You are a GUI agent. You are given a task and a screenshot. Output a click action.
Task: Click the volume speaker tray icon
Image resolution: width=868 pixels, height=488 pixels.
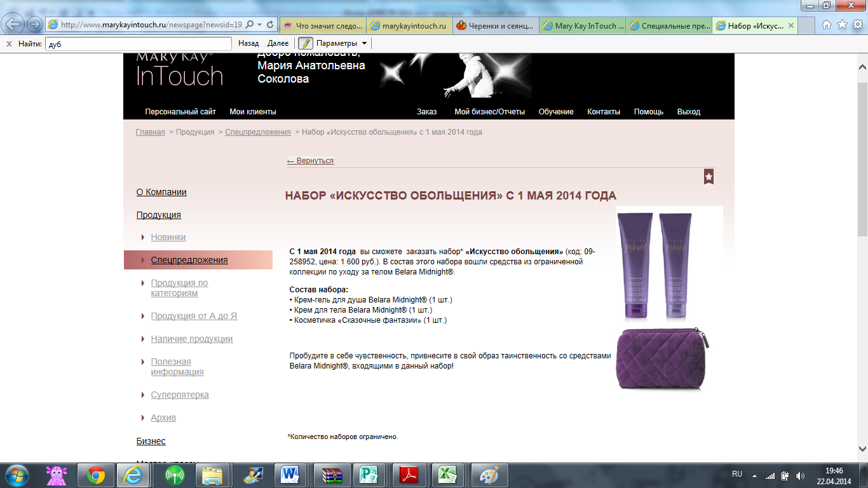tap(800, 475)
